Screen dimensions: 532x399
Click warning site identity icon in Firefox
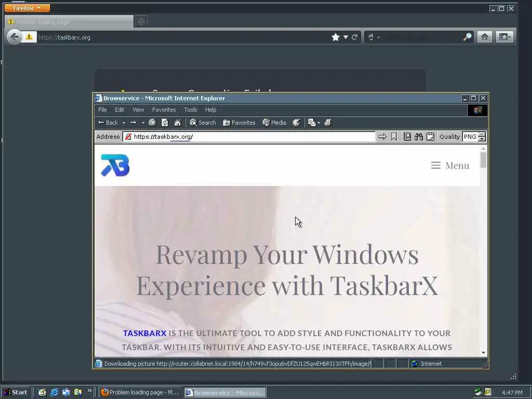click(29, 37)
